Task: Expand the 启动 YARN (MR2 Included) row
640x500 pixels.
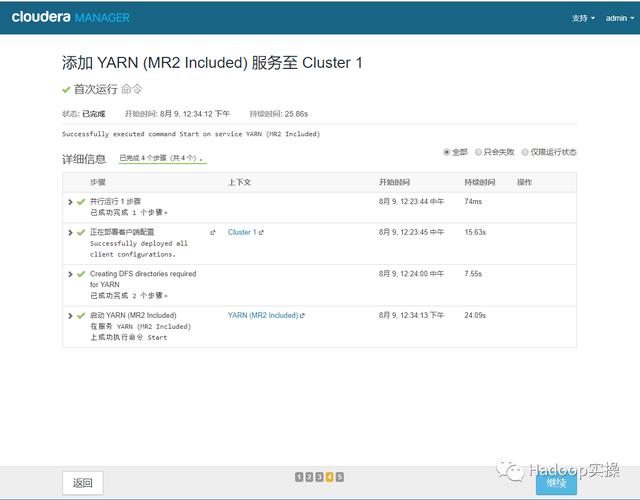Action: coord(70,316)
